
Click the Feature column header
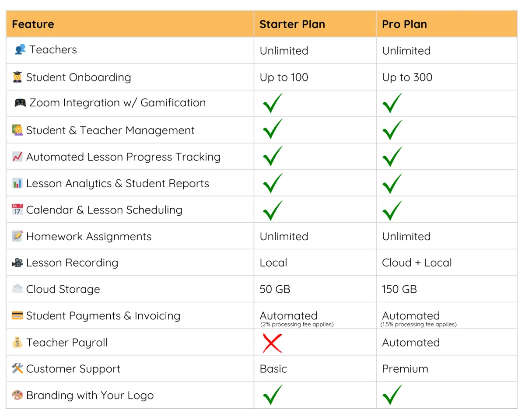[33, 24]
